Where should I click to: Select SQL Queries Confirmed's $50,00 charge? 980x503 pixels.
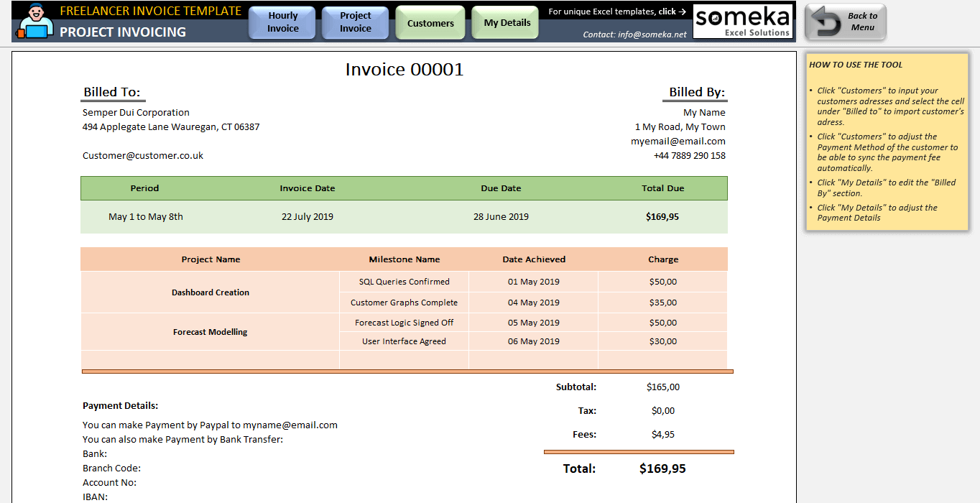663,282
